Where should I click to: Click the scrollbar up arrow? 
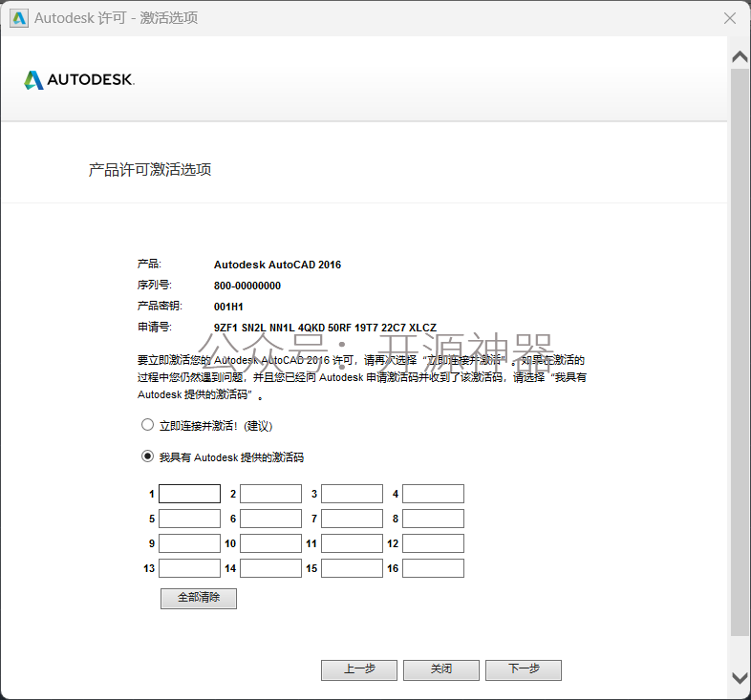(740, 57)
